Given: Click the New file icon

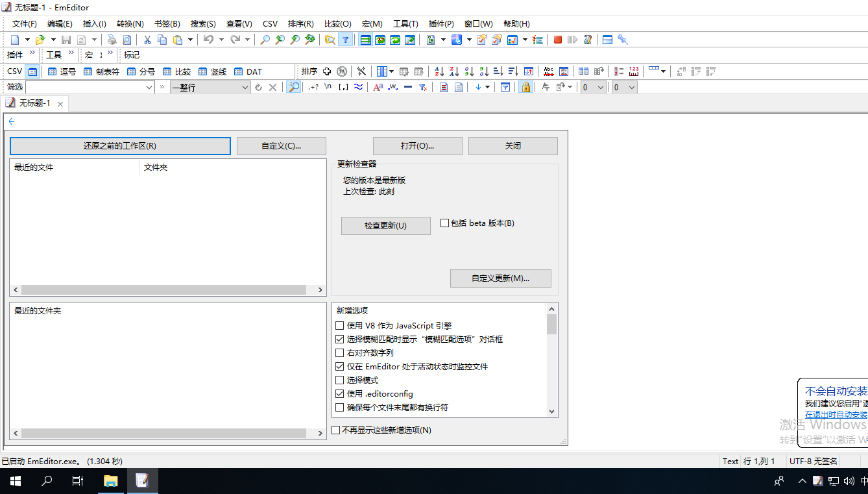Looking at the screenshot, I should pyautogui.click(x=15, y=40).
